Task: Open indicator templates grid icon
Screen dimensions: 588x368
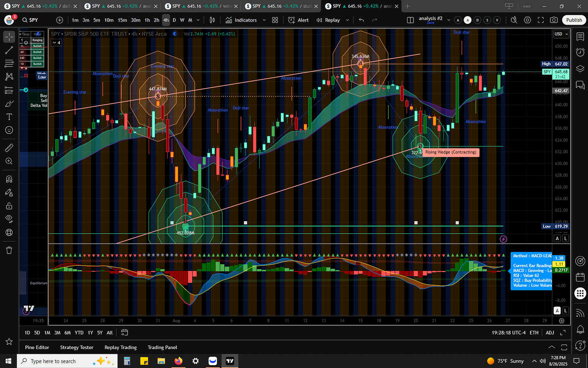Action: coord(275,20)
